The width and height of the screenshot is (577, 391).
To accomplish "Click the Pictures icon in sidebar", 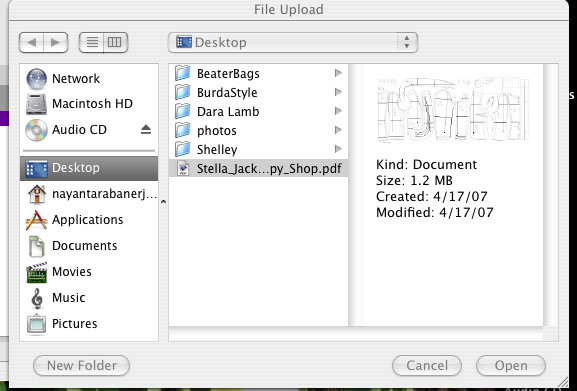I will click(x=36, y=324).
